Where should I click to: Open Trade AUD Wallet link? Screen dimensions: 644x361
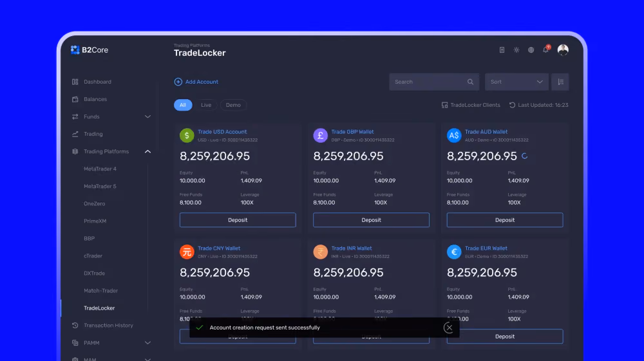(x=486, y=132)
